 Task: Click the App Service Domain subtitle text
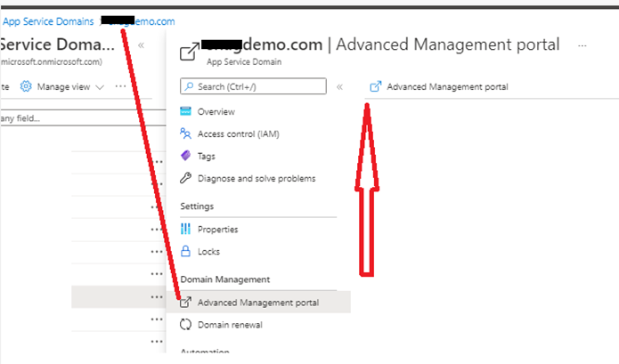(x=244, y=62)
